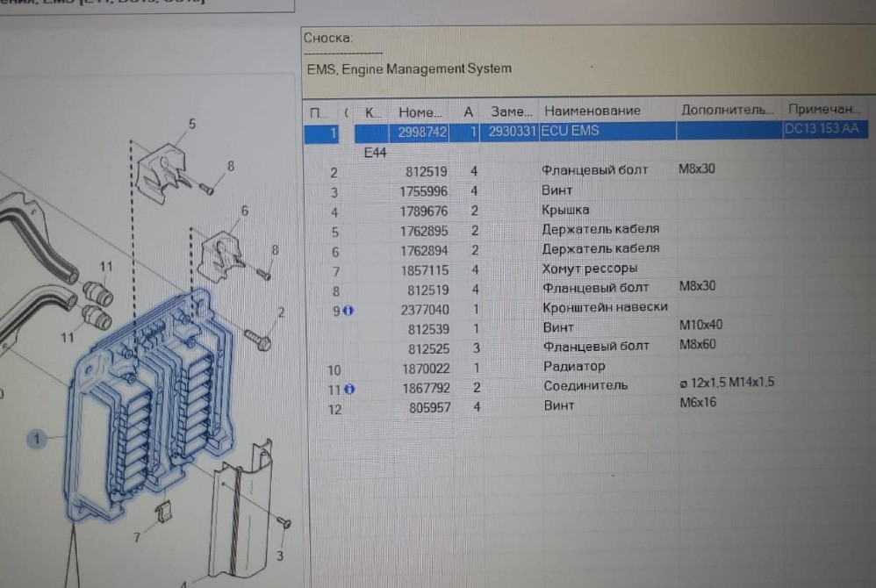Screen dimensions: 876x588
Task: Click callout number 2 bolt label
Action: click(281, 312)
